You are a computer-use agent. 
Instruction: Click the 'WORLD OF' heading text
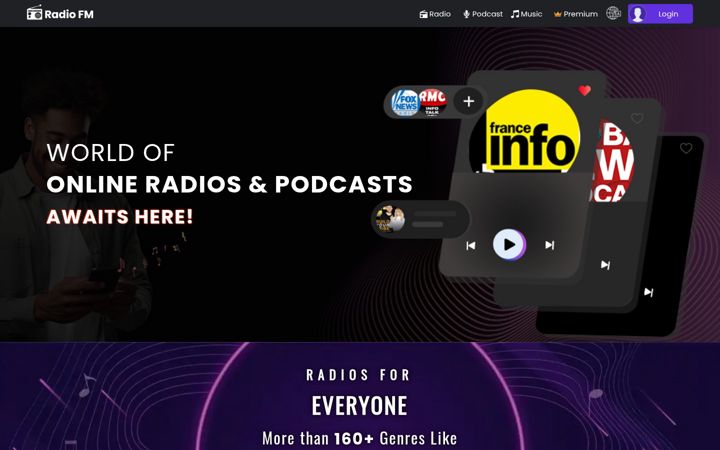click(111, 153)
